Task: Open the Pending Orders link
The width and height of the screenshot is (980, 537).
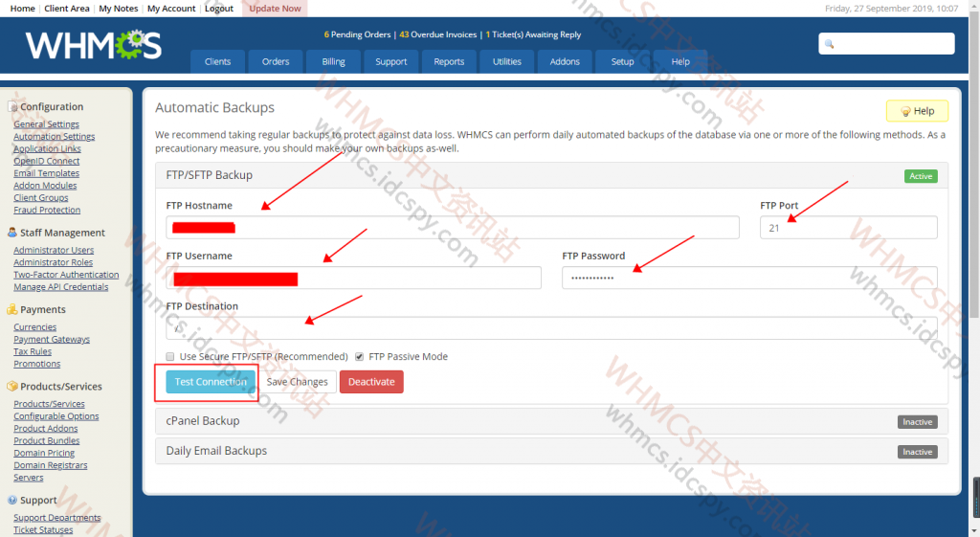Action: click(357, 34)
